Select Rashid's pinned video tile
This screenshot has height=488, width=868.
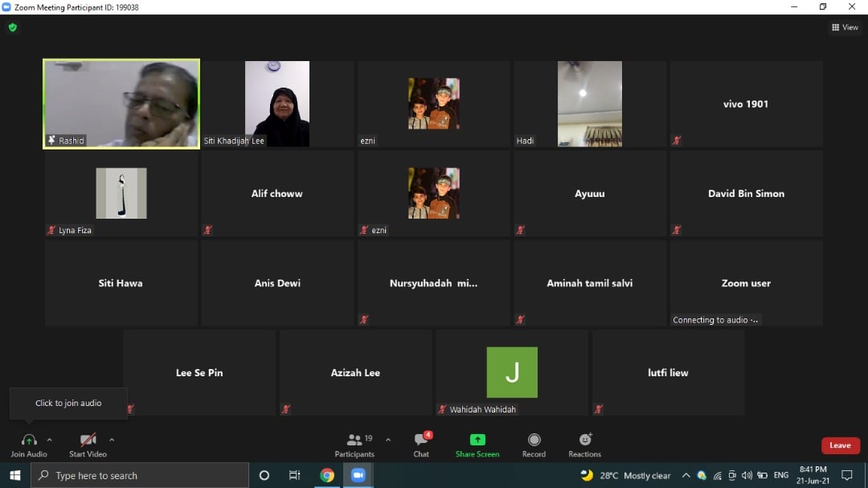click(121, 104)
